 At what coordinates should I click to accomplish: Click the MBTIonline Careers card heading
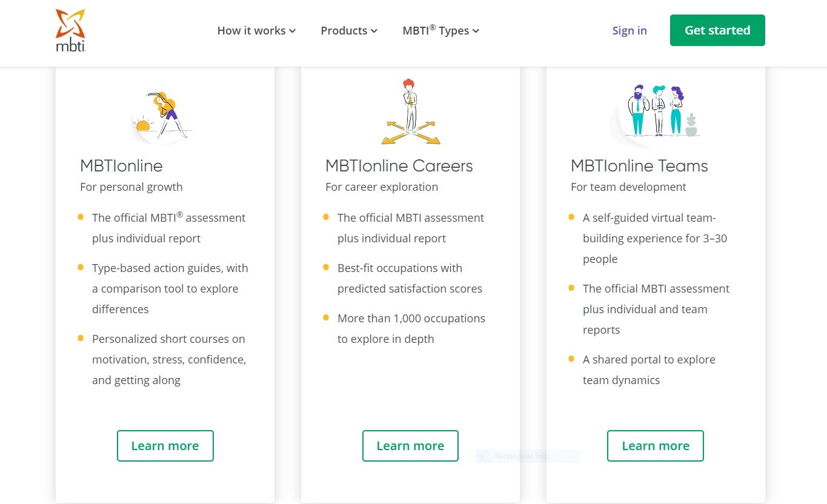click(399, 166)
